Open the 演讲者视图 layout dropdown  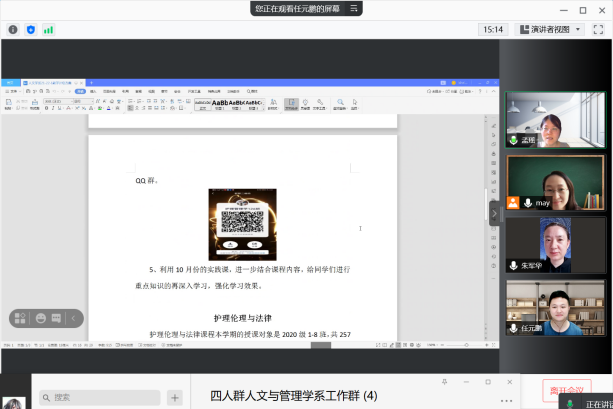click(548, 29)
